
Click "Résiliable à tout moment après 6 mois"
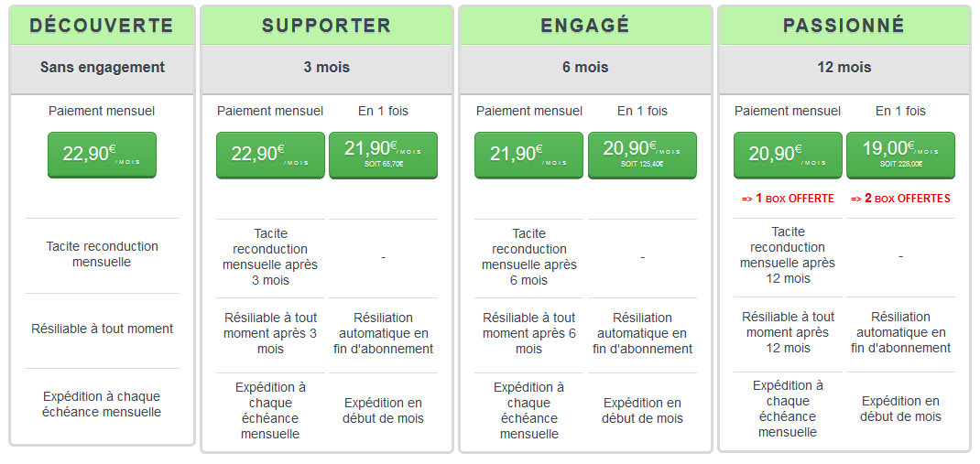[x=529, y=333]
